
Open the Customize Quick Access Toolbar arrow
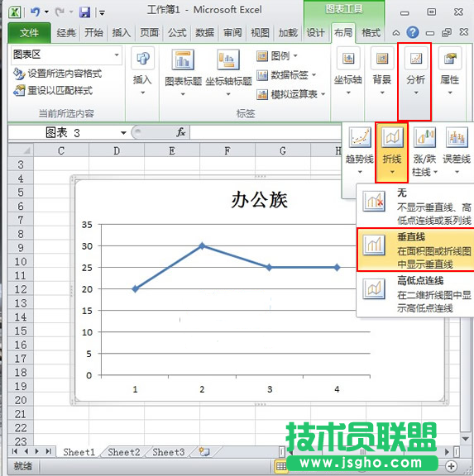point(102,12)
